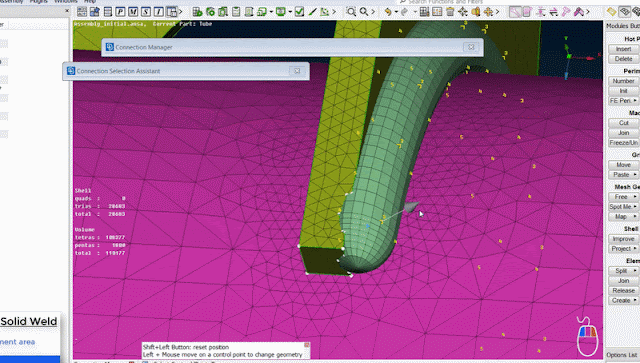Click the Delete button in Hot Points
Image resolution: width=640 pixels, height=363 pixels.
624,59
